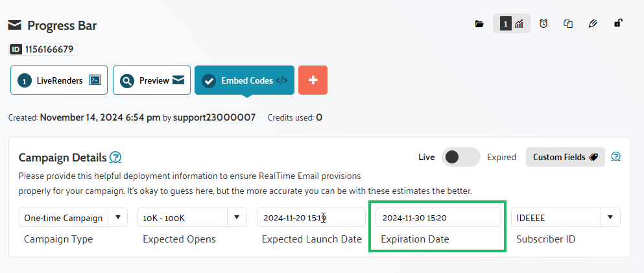Open the Campaign Type dropdown
The image size is (644, 273).
tap(73, 217)
